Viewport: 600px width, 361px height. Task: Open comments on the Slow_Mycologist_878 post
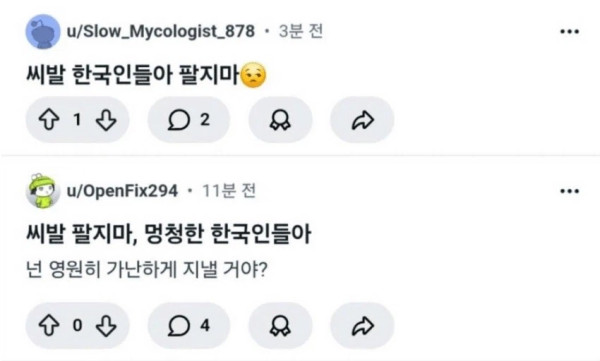pos(189,120)
